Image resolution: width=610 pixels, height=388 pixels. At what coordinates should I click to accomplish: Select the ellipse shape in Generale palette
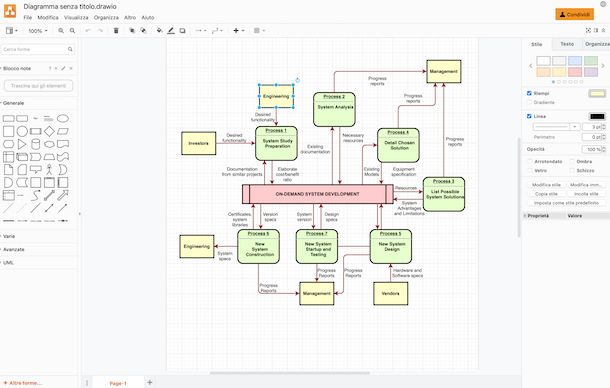(x=63, y=118)
